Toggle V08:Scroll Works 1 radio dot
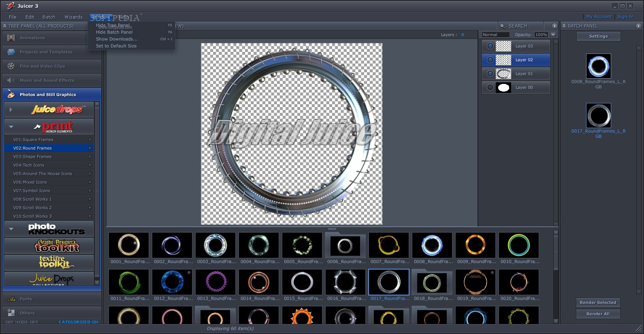The width and height of the screenshot is (644, 334). pos(90,199)
